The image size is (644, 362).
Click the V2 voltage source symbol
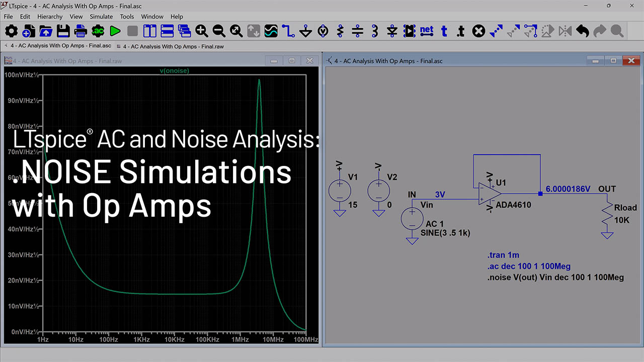click(379, 192)
